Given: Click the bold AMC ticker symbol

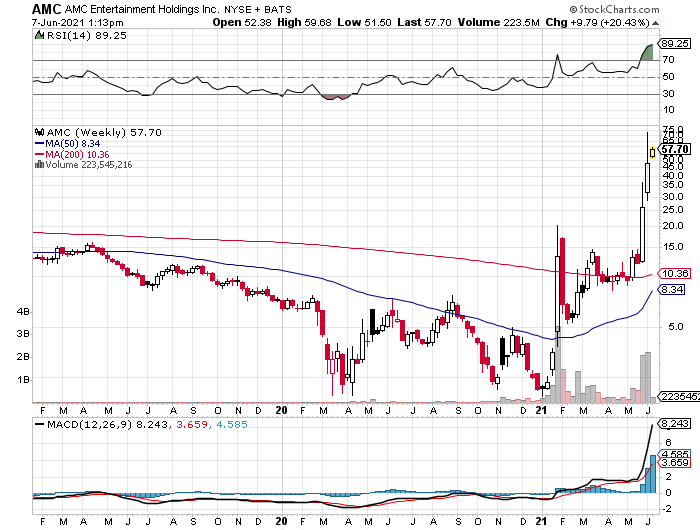Looking at the screenshot, I should click(46, 9).
